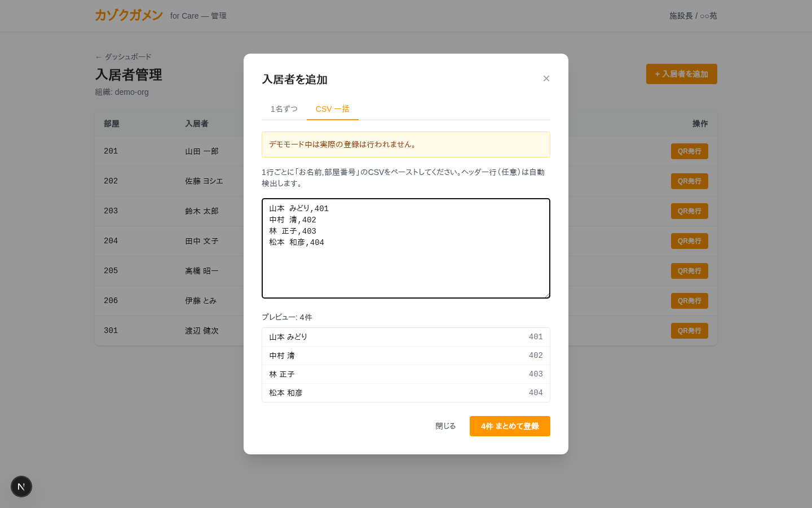Image resolution: width=812 pixels, height=508 pixels.
Task: Click プレビュー: 4件 label
Action: [x=287, y=317]
